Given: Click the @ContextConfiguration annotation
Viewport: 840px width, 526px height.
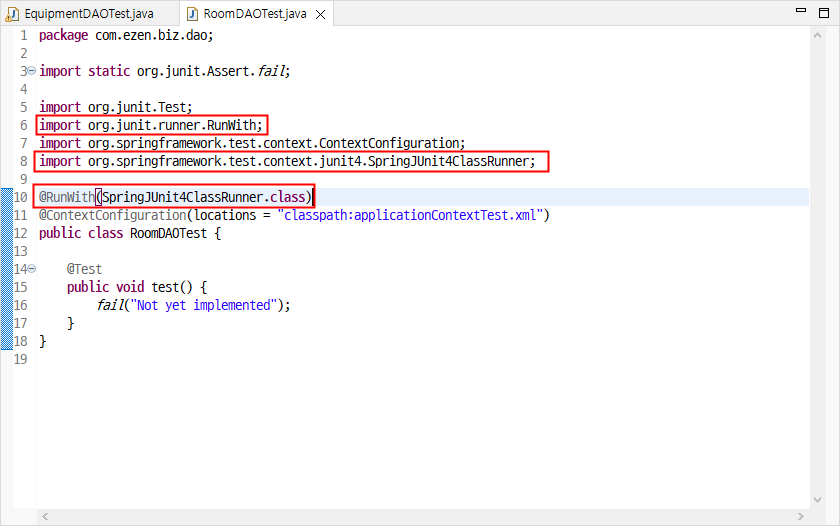Looking at the screenshot, I should click(x=112, y=215).
